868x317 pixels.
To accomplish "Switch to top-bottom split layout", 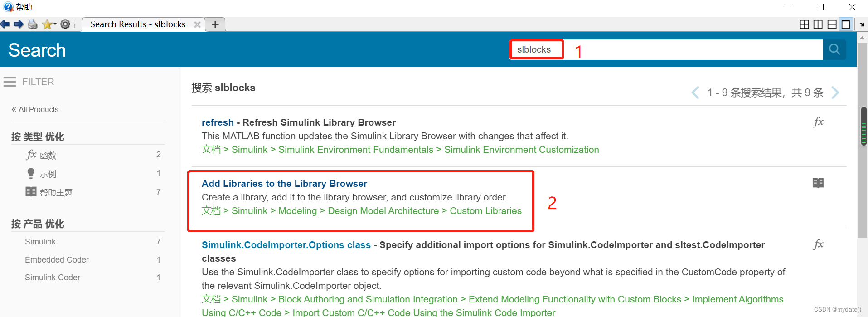I will [832, 24].
